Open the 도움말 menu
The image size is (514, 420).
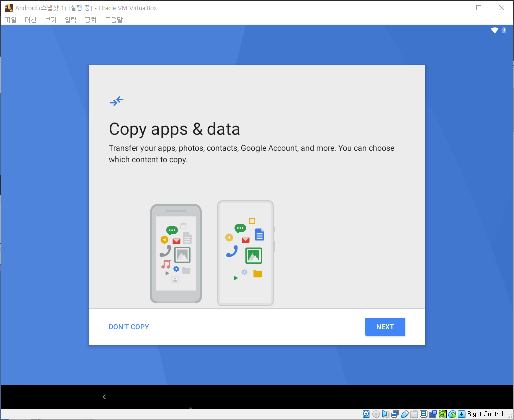coord(114,20)
